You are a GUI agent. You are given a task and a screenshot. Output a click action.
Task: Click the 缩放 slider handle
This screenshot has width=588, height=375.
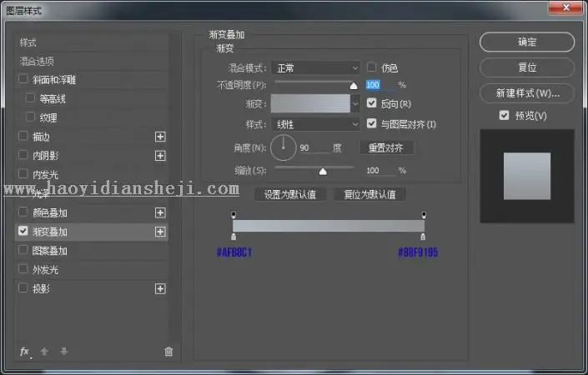pyautogui.click(x=323, y=172)
